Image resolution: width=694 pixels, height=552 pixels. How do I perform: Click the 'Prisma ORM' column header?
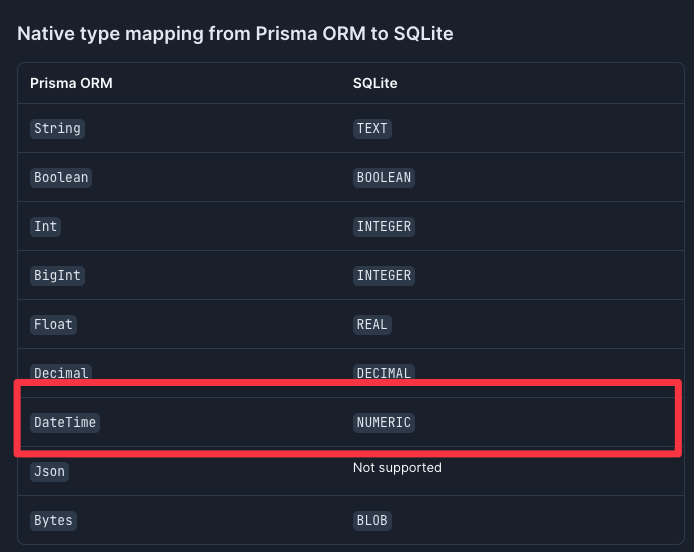click(71, 83)
